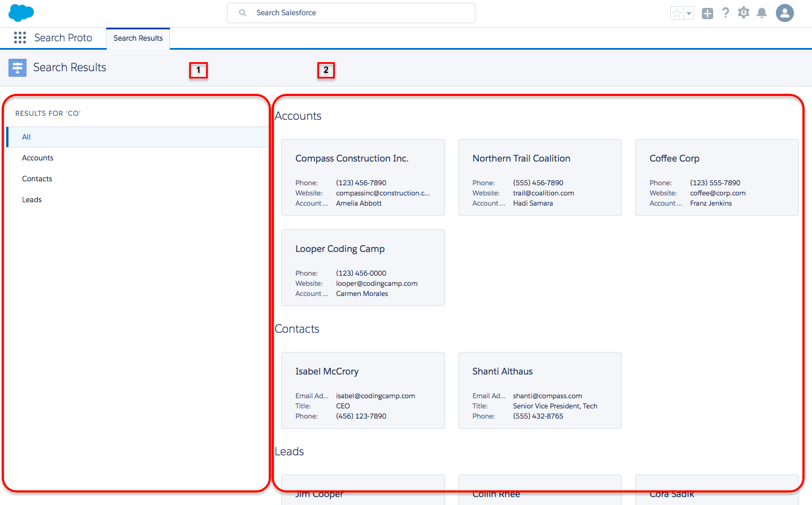This screenshot has height=505, width=812.
Task: Click title Senior Vice President, Tech
Action: pyautogui.click(x=555, y=406)
